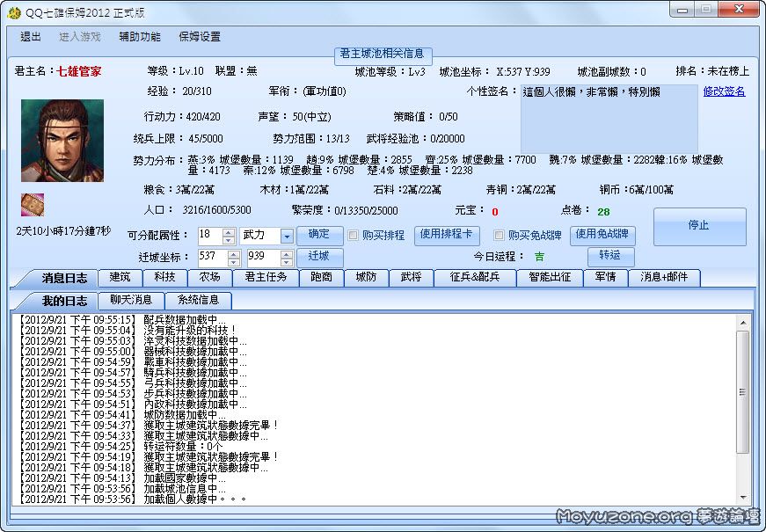This screenshot has width=766, height=532.
Task: Open the 保姆设置 menu
Action: pos(200,37)
